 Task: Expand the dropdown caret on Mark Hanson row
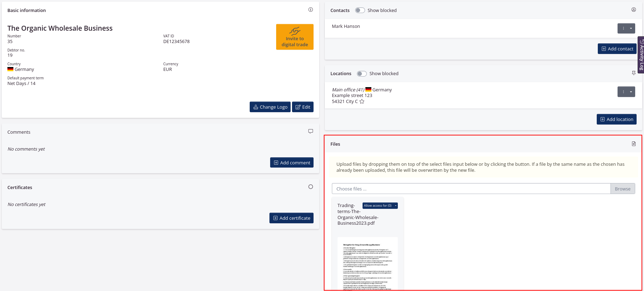click(631, 28)
